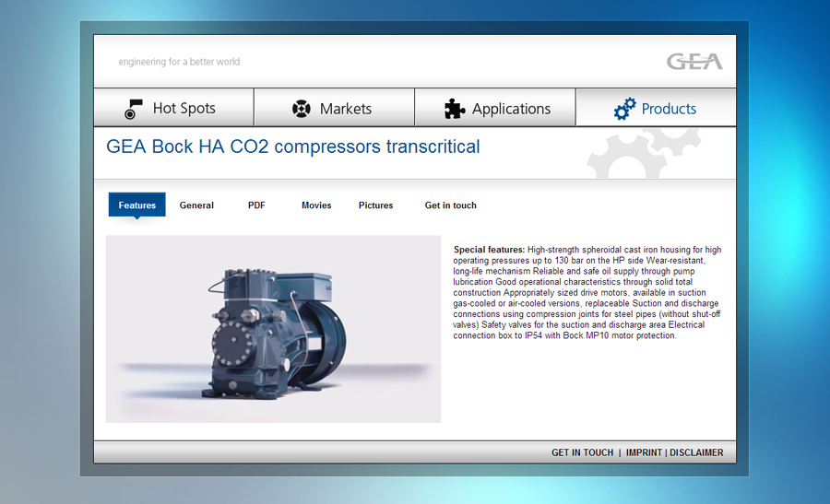Go to the Markets section
Image resolution: width=830 pixels, height=504 pixels.
[x=345, y=109]
